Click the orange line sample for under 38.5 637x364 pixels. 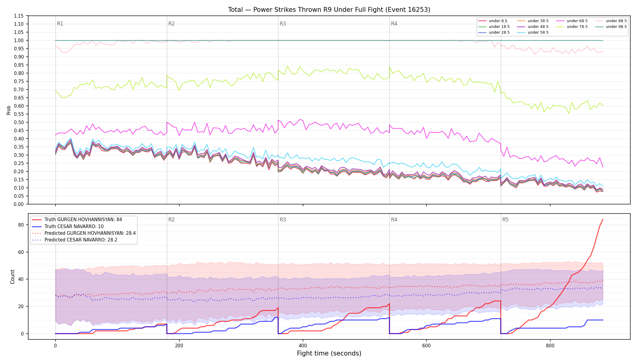[x=521, y=21]
